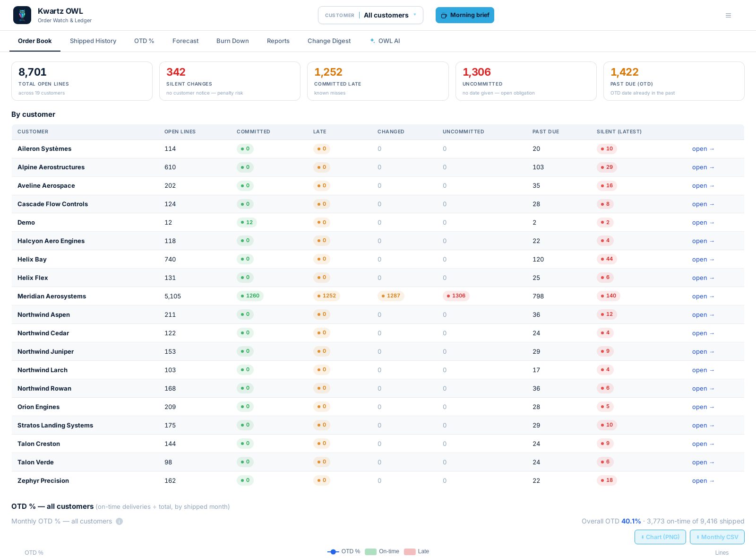Export the Monthly CSV button
The height and width of the screenshot is (558, 756).
coord(717,537)
